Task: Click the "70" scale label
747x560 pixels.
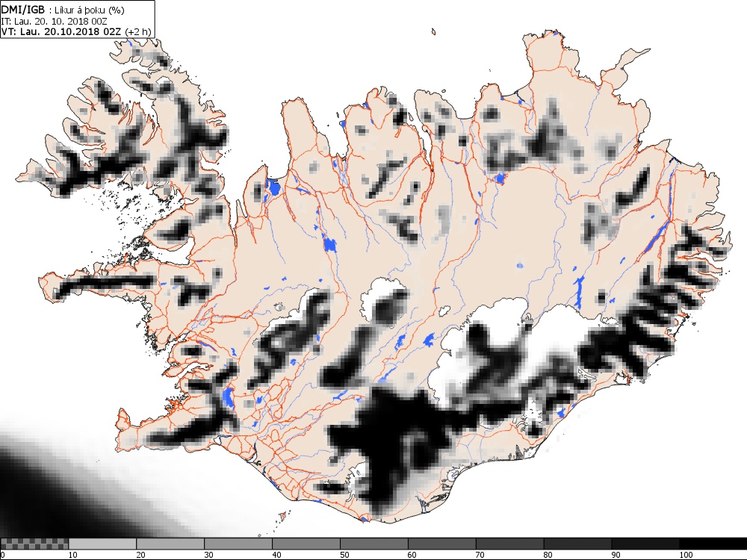Action: [x=480, y=555]
